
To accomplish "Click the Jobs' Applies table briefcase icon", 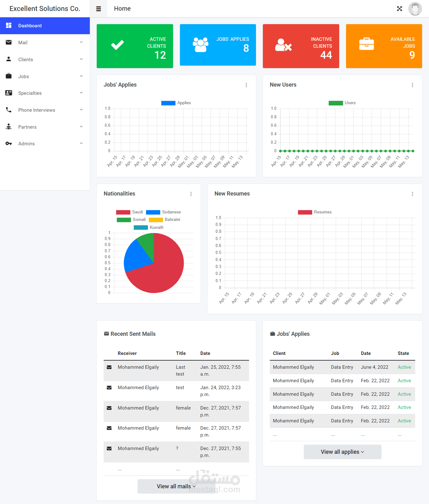I will (x=273, y=334).
